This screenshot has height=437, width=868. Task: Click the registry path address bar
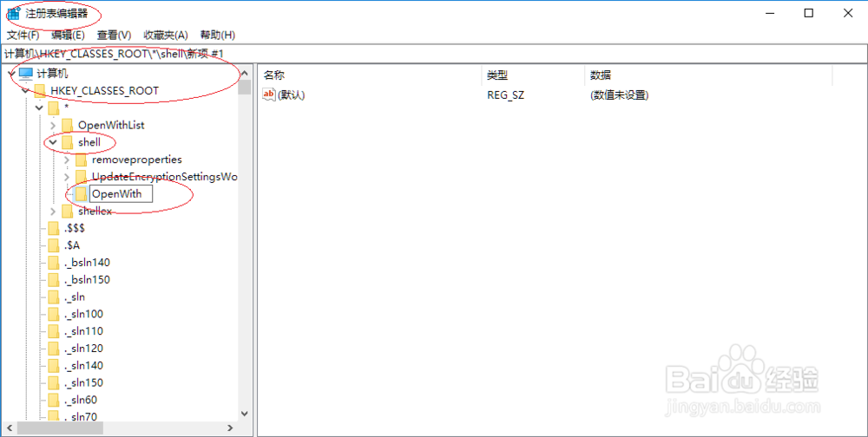pos(434,54)
